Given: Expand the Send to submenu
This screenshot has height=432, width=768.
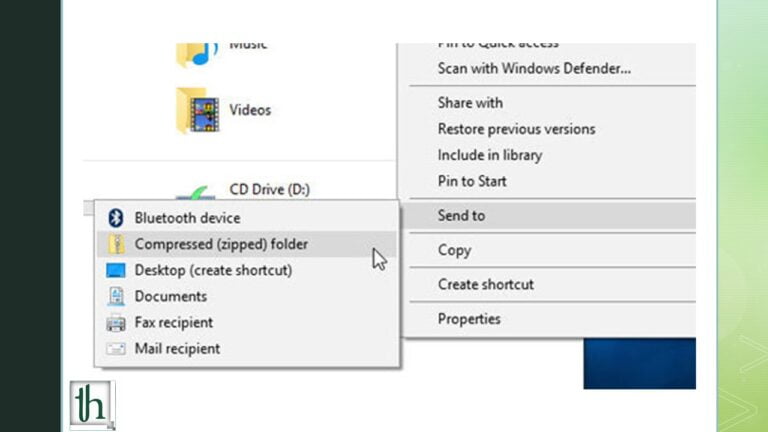Looking at the screenshot, I should pos(461,215).
